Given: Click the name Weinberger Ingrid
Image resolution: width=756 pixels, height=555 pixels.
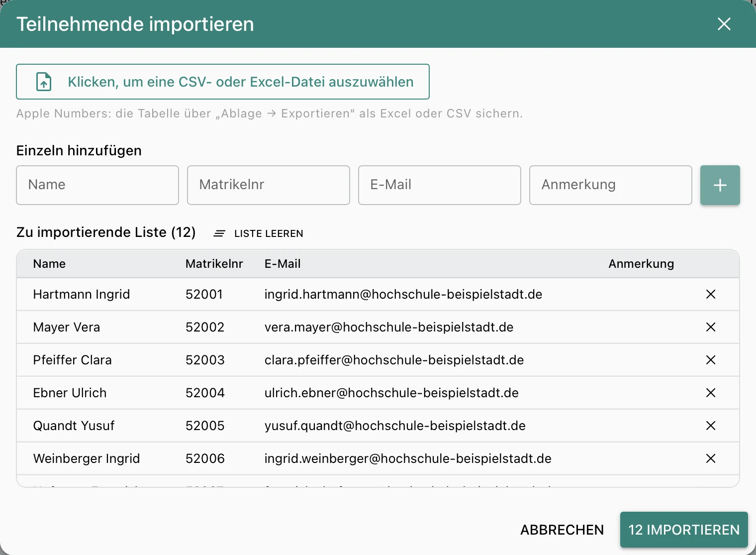Looking at the screenshot, I should [87, 458].
